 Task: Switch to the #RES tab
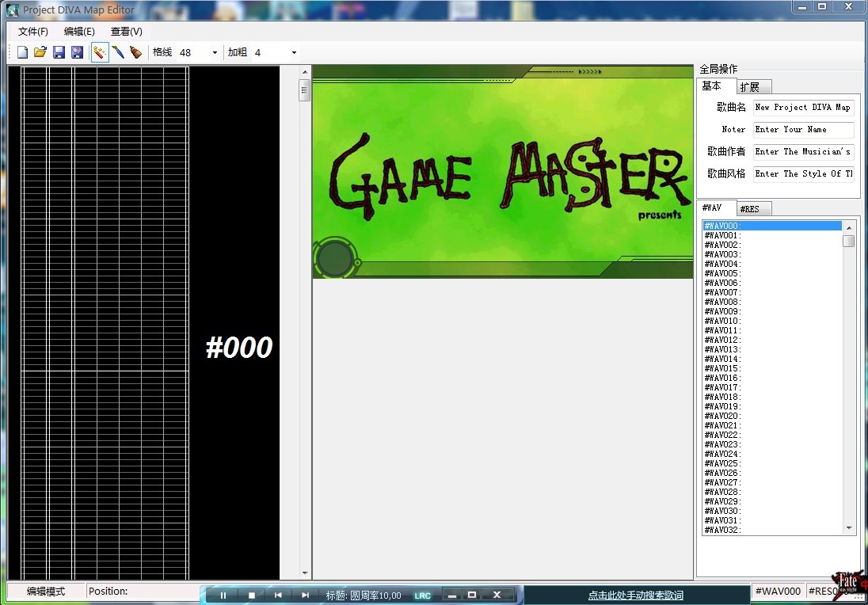coord(753,209)
